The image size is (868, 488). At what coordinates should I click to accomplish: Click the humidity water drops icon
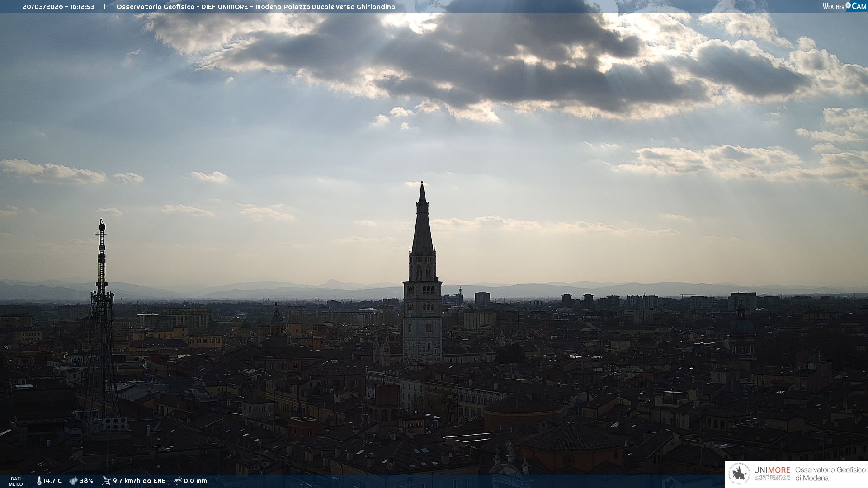tap(73, 481)
